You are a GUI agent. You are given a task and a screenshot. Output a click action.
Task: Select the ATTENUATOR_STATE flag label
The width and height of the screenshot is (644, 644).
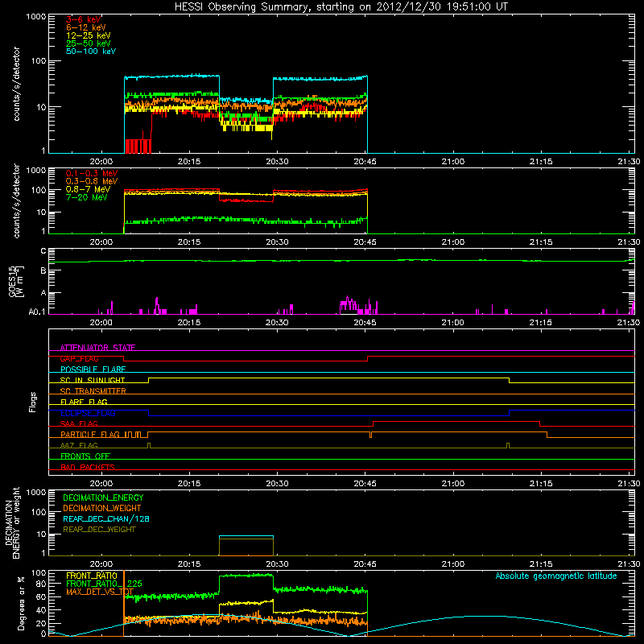pyautogui.click(x=97, y=348)
